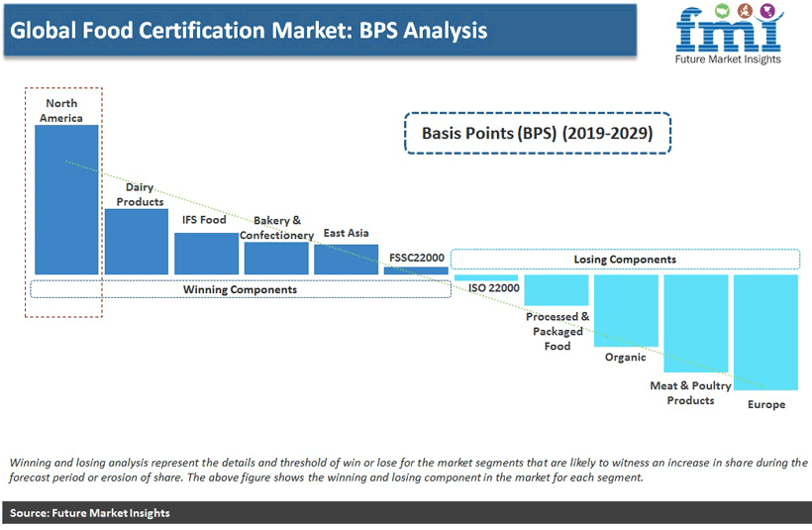The width and height of the screenshot is (812, 530).
Task: Select the 'Basis Points (BPS) (2019-2029)' box
Action: (538, 133)
